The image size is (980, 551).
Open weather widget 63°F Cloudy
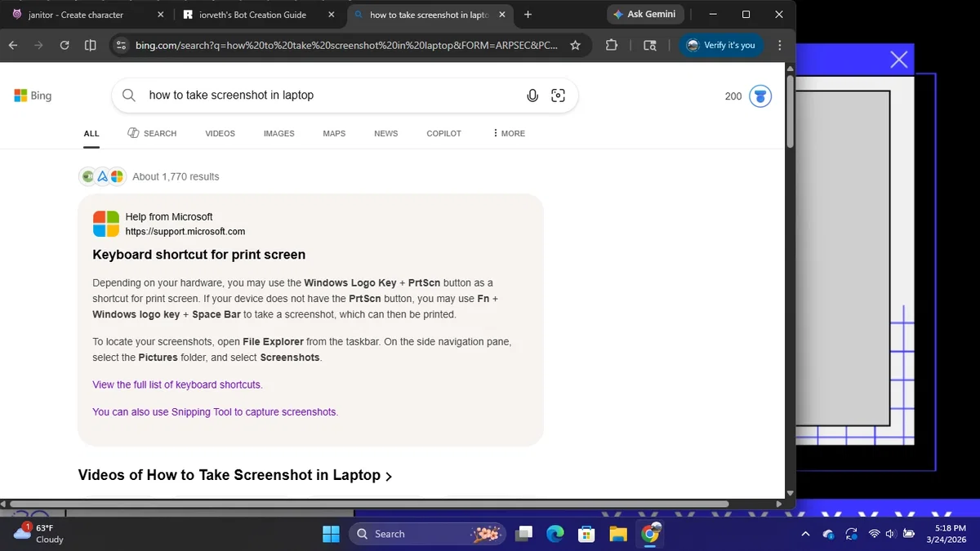(x=39, y=534)
